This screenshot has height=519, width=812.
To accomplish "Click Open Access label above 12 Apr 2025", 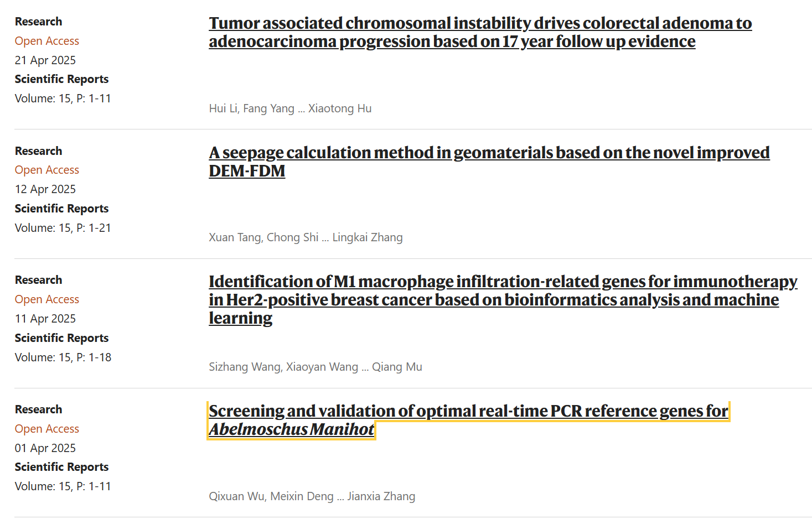I will [47, 170].
